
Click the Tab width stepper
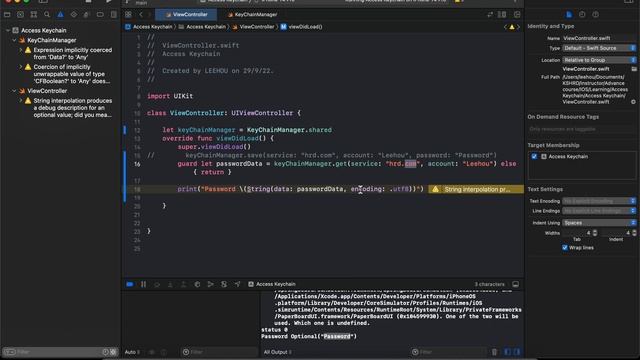595,233
